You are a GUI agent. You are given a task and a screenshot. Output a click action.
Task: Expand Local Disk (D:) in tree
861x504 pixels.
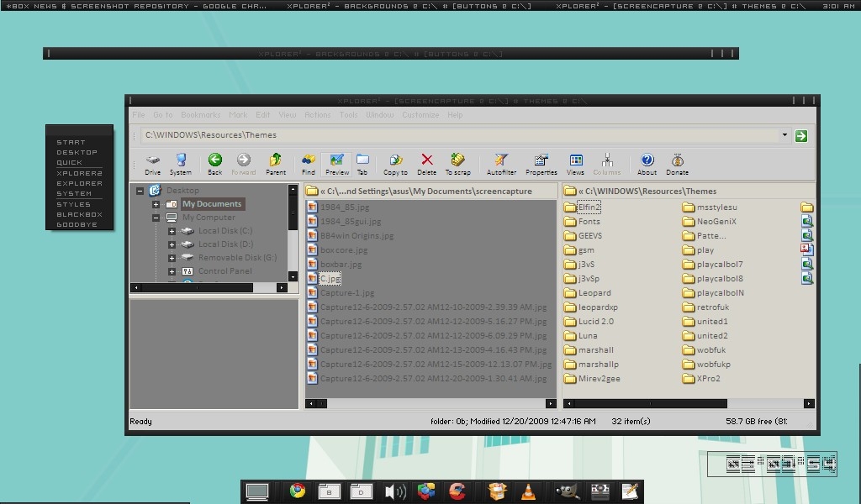tap(172, 244)
